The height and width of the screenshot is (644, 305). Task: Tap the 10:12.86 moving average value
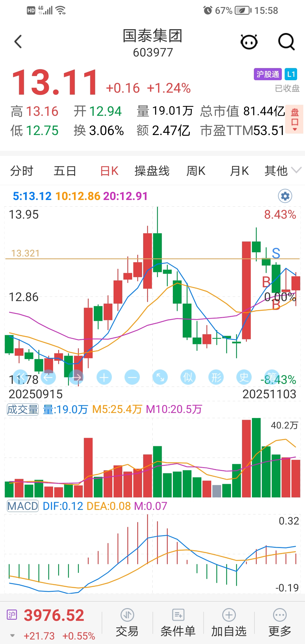pos(78,196)
